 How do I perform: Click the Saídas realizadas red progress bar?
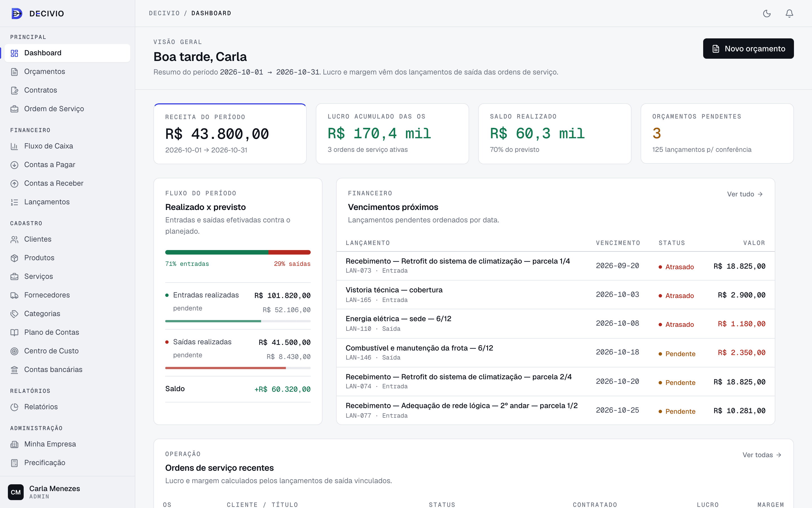point(238,368)
